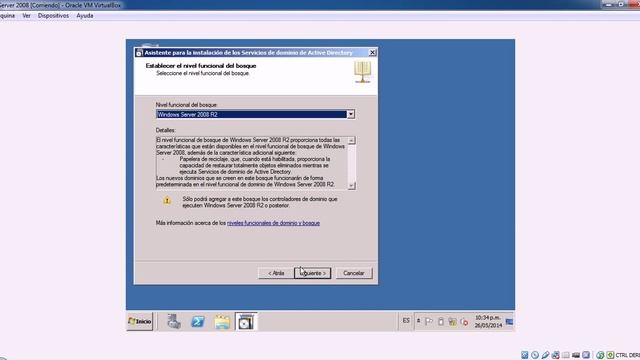Open Windows Explorer folder icon in taskbar
Image resolution: width=640 pixels, height=360 pixels.
222,322
